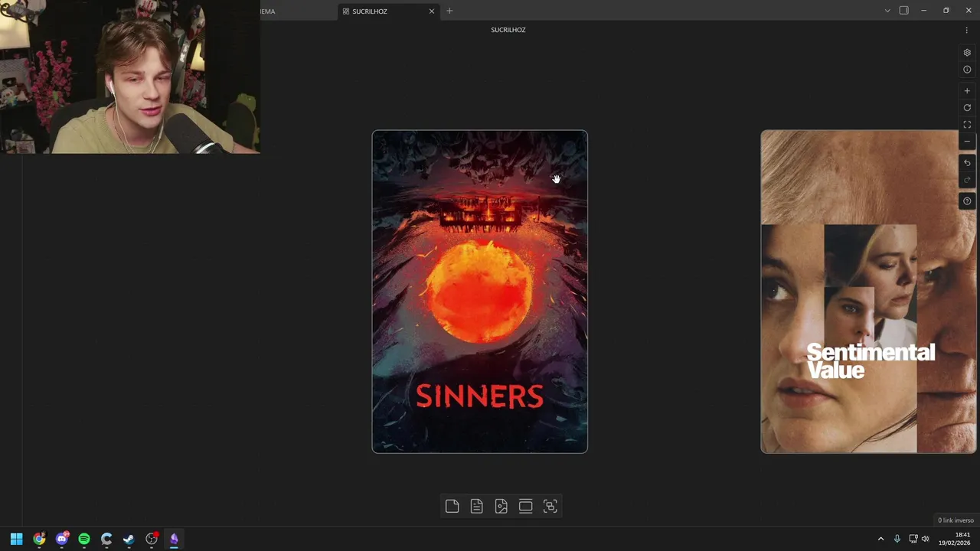Open Chrome from the taskbar
This screenshot has height=551, width=980.
click(39, 539)
